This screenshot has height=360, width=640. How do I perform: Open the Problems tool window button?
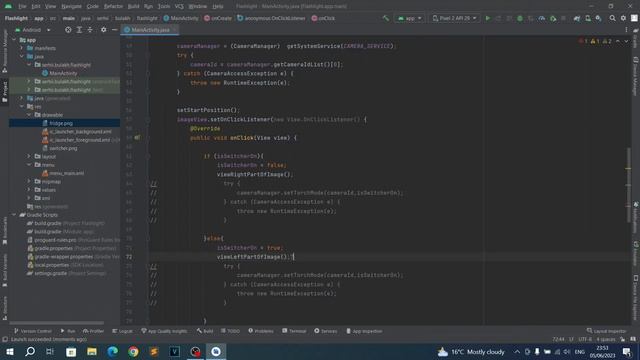click(261, 331)
